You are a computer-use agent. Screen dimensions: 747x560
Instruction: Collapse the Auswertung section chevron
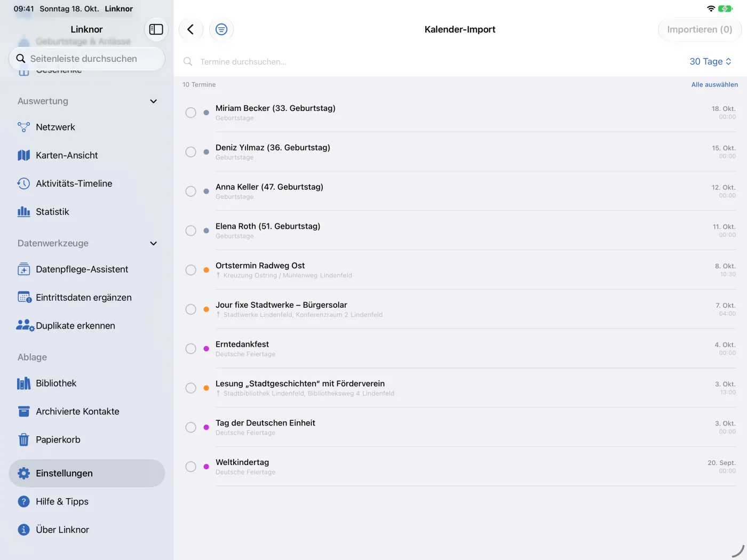(x=154, y=101)
